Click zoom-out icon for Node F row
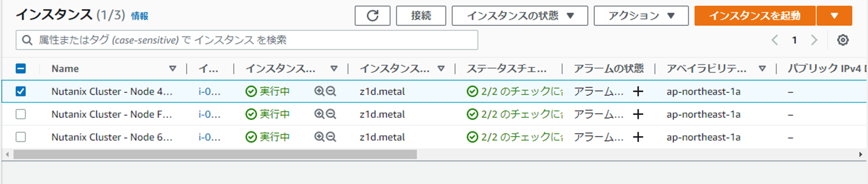868x184 pixels. (331, 114)
